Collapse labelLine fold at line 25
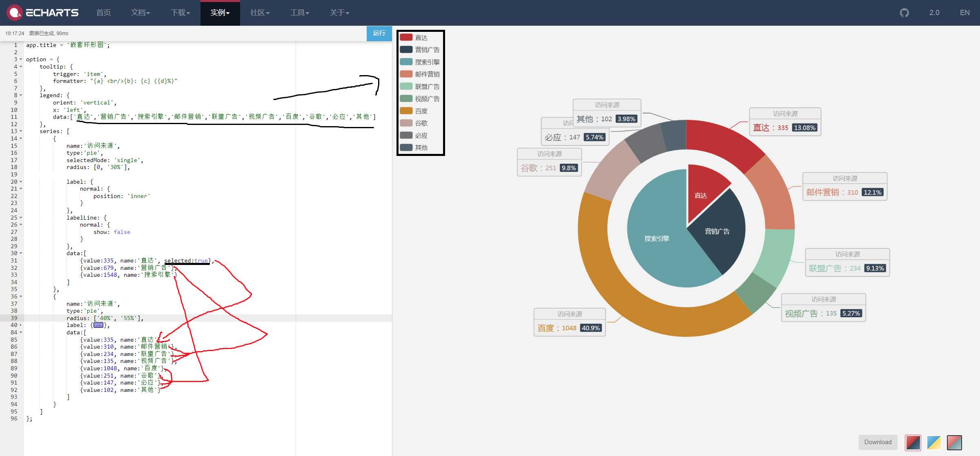This screenshot has height=456, width=980. pos(21,218)
